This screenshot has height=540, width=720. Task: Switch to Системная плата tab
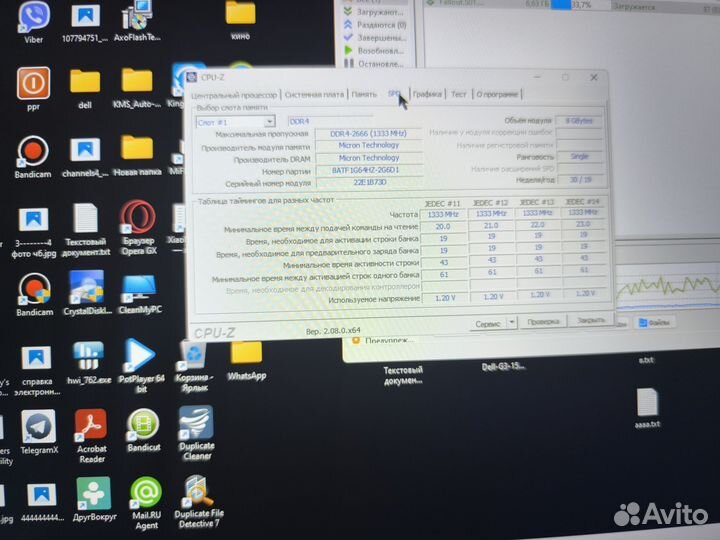pyautogui.click(x=314, y=94)
